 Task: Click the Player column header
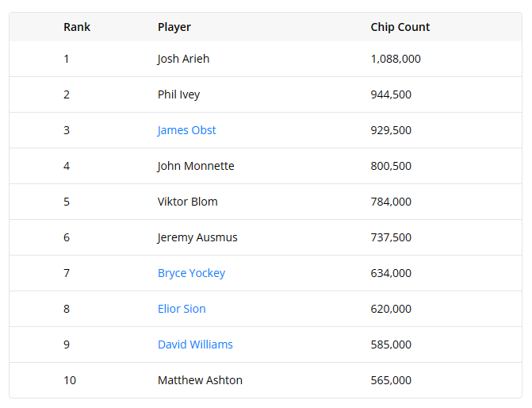pyautogui.click(x=174, y=27)
